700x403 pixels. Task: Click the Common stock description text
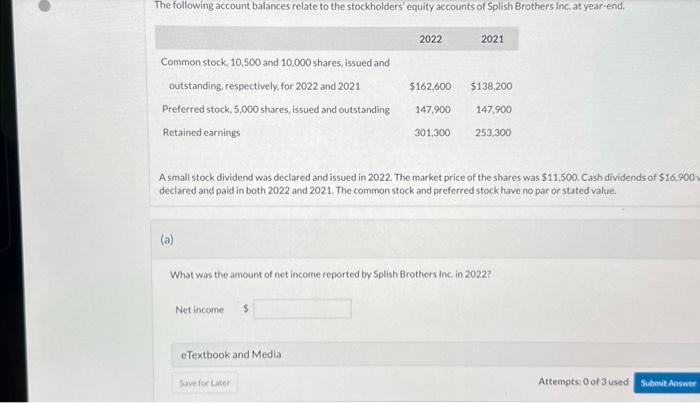pos(275,74)
